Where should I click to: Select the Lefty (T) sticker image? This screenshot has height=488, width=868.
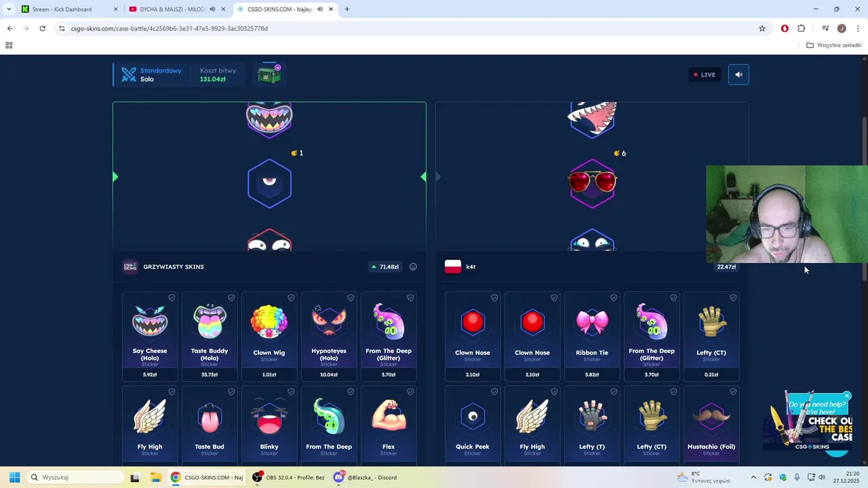click(592, 416)
